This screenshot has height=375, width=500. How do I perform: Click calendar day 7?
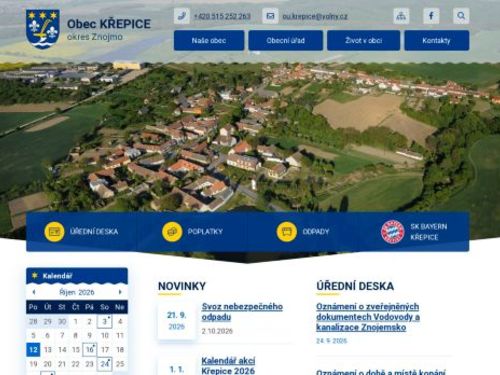point(62,335)
